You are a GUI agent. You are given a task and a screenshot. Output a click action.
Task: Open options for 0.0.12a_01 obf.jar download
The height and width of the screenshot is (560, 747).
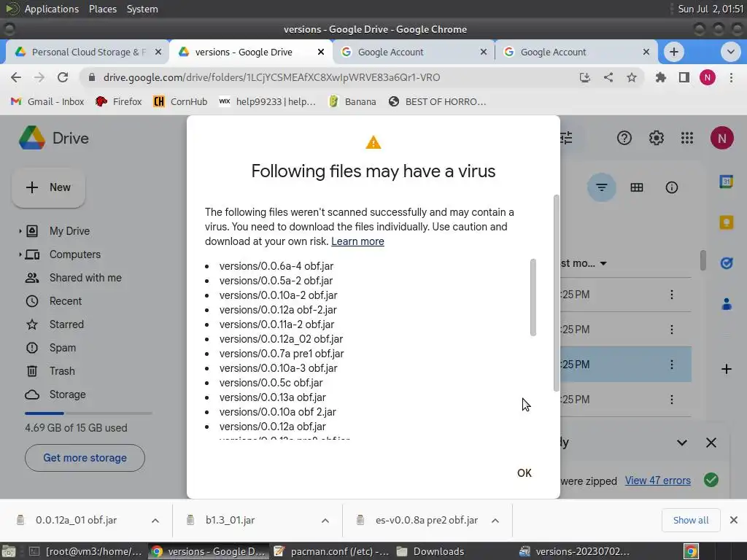(x=155, y=521)
